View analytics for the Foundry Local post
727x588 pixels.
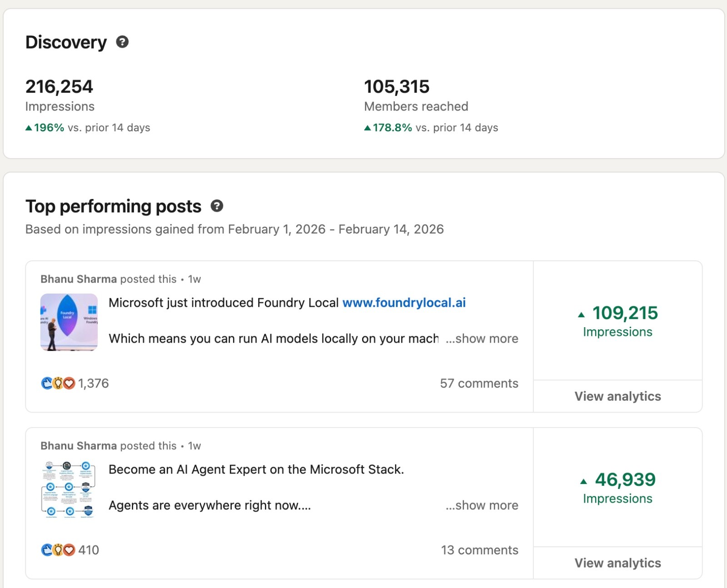pos(617,396)
